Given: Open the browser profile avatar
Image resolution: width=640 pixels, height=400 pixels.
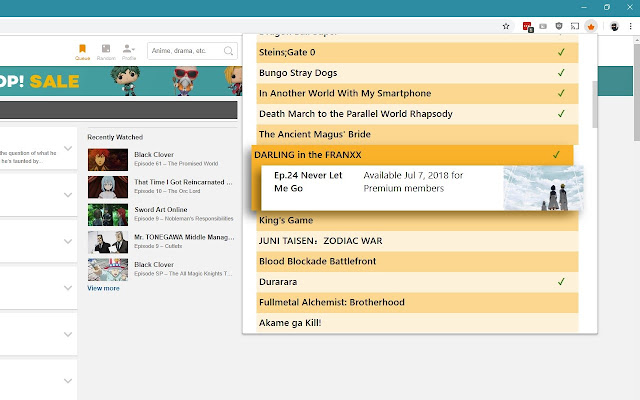Looking at the screenshot, I should pos(614,27).
